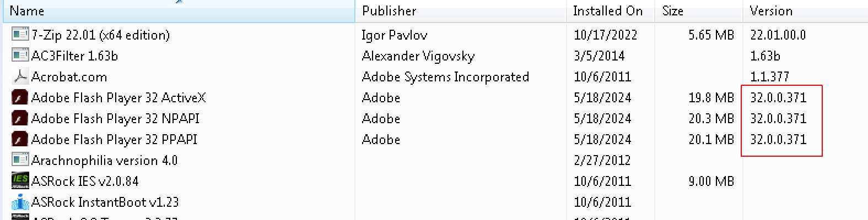Click the AC3Filter 1.63b icon
The height and width of the screenshot is (220, 868).
tap(20, 56)
